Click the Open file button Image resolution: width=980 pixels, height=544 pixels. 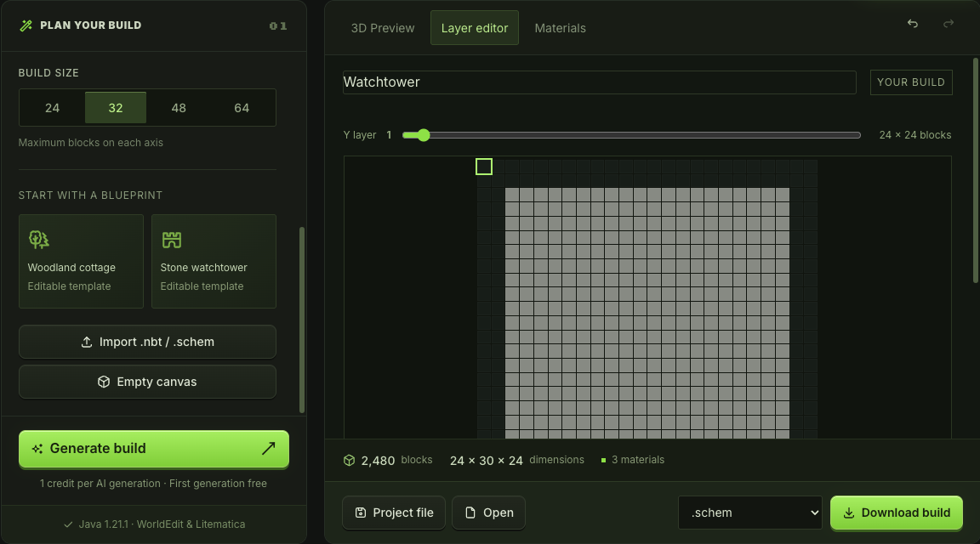pos(488,513)
